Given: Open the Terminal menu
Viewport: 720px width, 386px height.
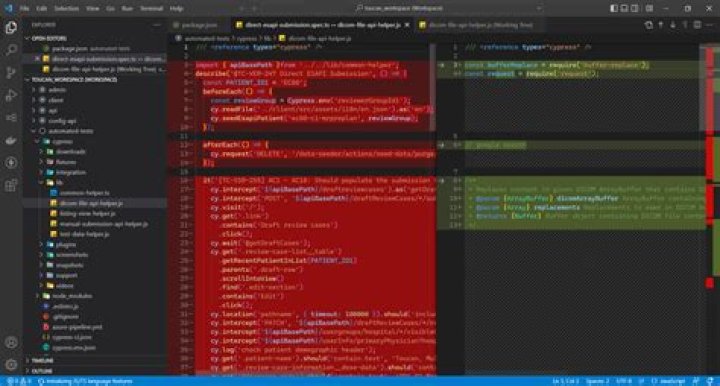Looking at the screenshot, I should pyautogui.click(x=151, y=8).
